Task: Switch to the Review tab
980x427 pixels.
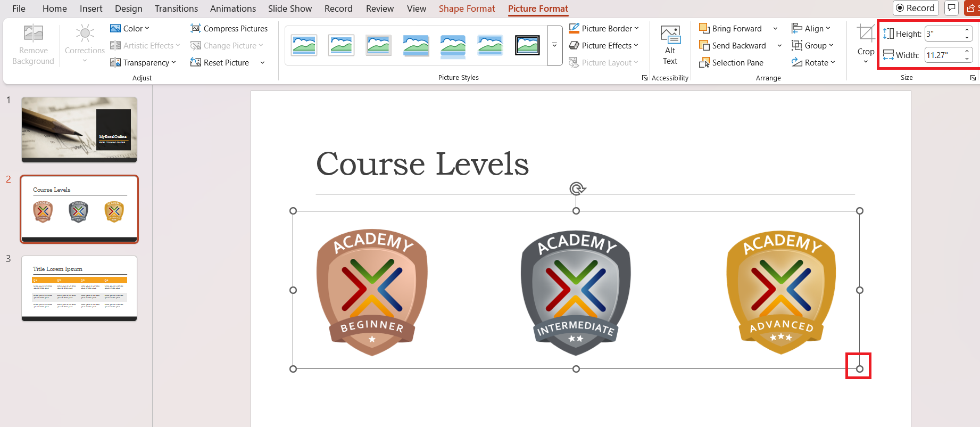Action: [380, 9]
